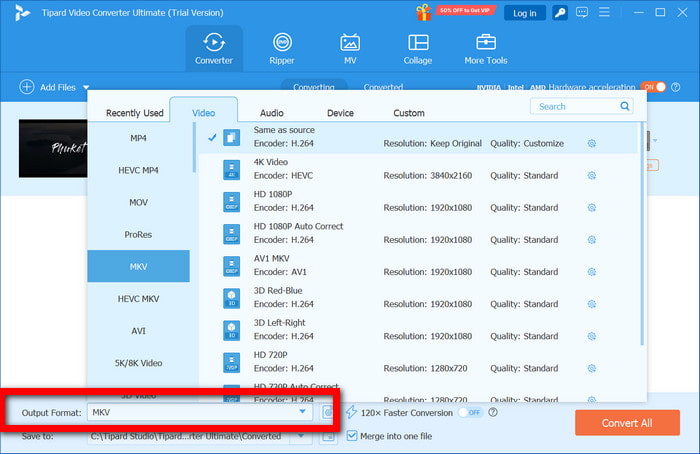Select MKV format category

(138, 267)
